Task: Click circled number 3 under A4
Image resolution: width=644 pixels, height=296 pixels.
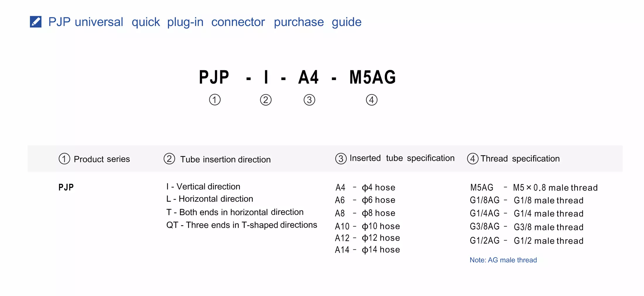Action: (309, 100)
